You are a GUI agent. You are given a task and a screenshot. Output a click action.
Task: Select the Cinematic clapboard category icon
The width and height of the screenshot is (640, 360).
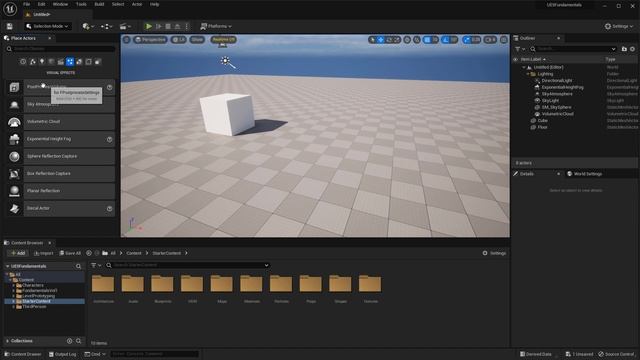[x=60, y=62]
